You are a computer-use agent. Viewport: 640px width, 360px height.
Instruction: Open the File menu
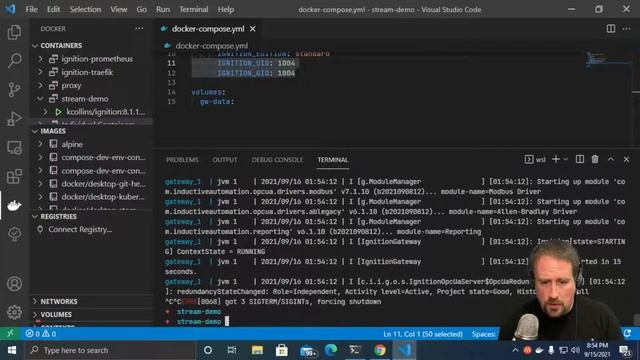31,9
